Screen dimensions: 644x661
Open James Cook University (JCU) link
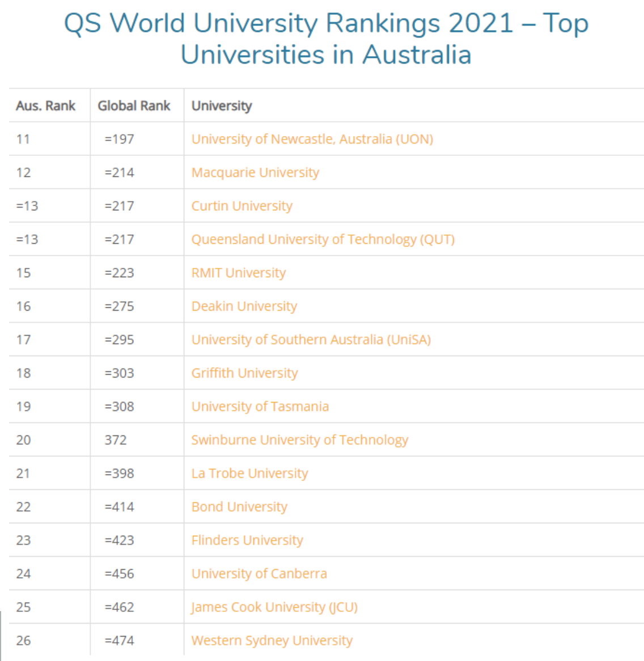[274, 607]
